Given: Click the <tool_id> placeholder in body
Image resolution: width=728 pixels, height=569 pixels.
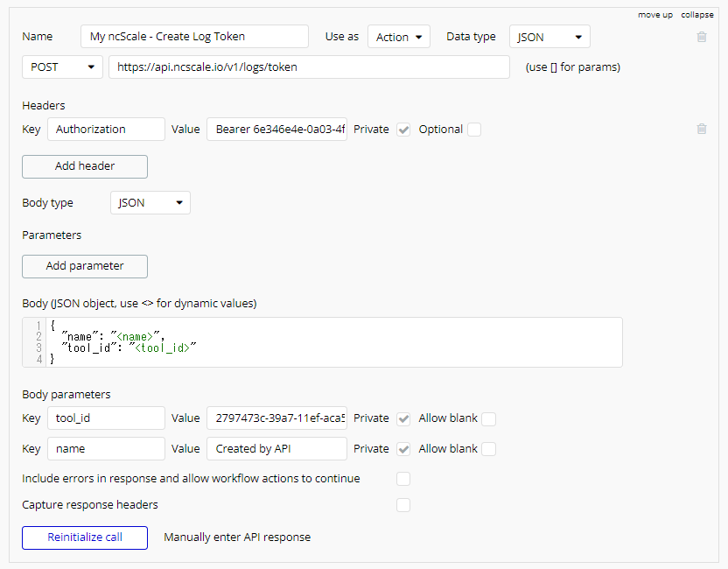Looking at the screenshot, I should (162, 348).
